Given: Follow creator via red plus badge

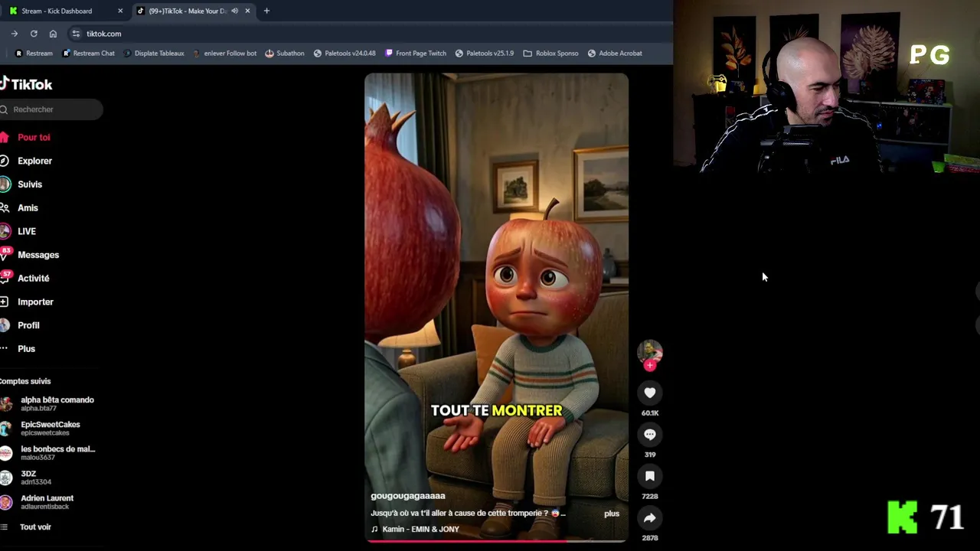Looking at the screenshot, I should pyautogui.click(x=649, y=366).
